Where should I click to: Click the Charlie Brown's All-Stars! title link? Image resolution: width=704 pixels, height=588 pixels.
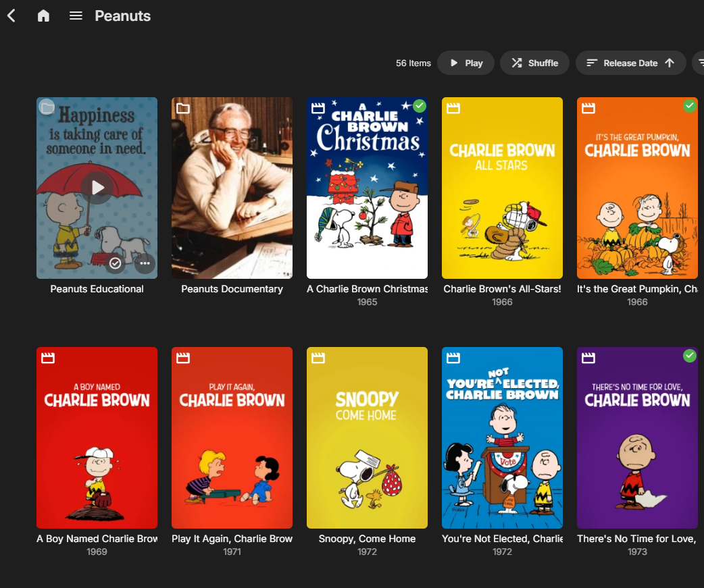coord(502,289)
